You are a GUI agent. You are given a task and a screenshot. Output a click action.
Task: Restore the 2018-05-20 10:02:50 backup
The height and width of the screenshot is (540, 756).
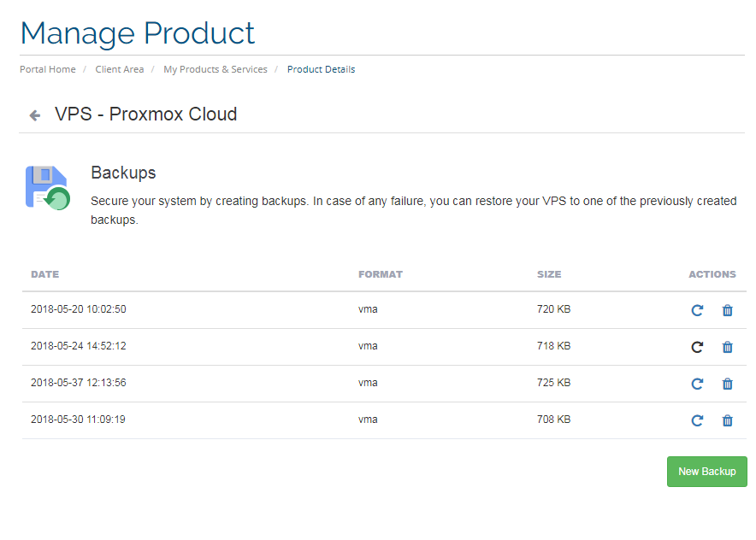tap(697, 310)
